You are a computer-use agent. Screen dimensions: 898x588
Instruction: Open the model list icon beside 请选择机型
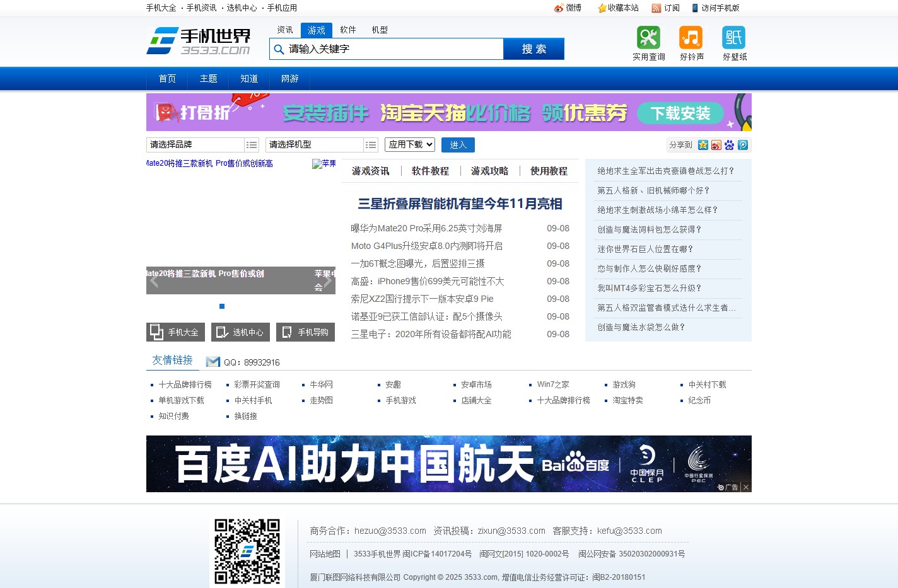coord(371,145)
